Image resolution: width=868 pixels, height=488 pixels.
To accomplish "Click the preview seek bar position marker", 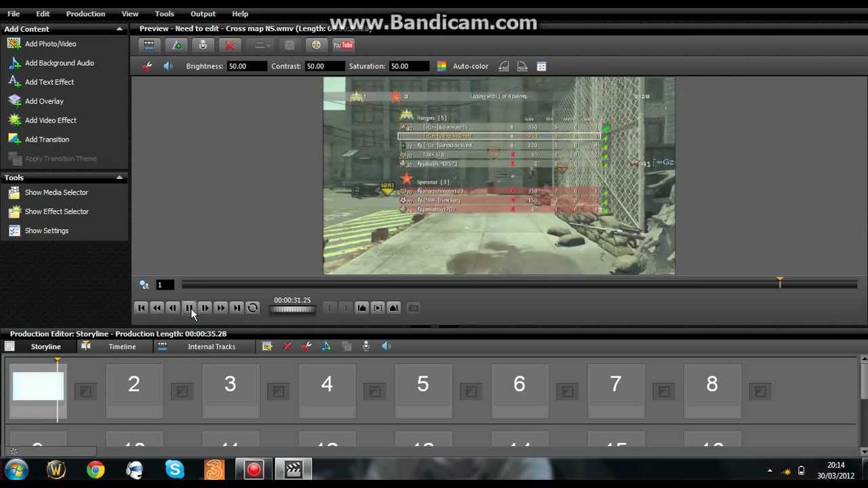I will pos(780,282).
